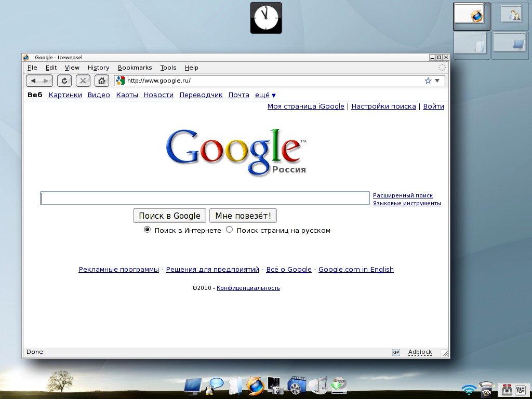Go back with the left arrow button
The width and height of the screenshot is (532, 399).
point(33,81)
